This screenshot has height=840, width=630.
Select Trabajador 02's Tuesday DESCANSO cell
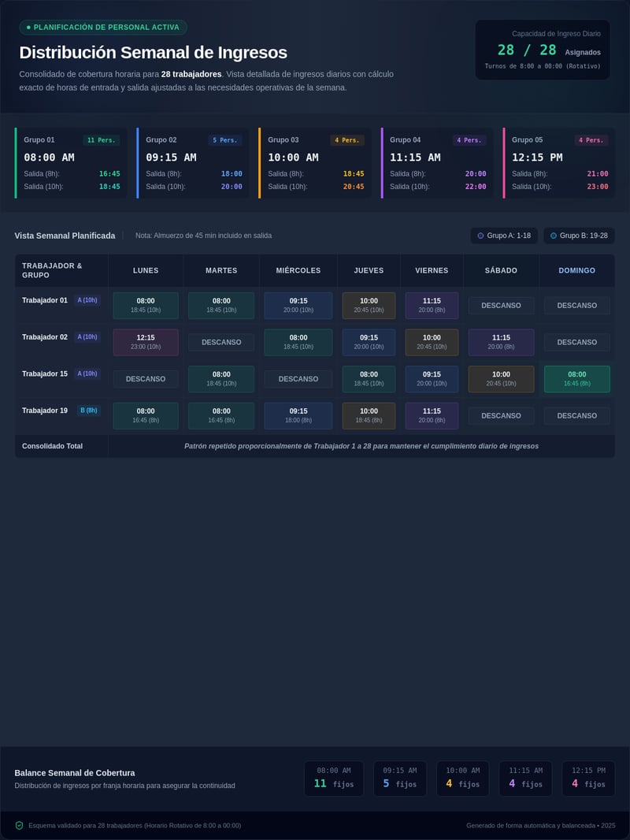pyautogui.click(x=221, y=342)
